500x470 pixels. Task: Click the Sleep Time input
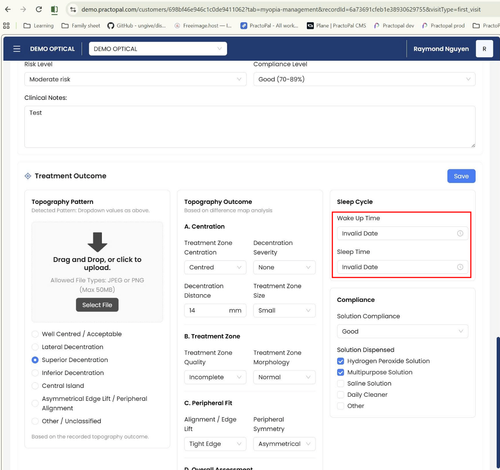(402, 267)
